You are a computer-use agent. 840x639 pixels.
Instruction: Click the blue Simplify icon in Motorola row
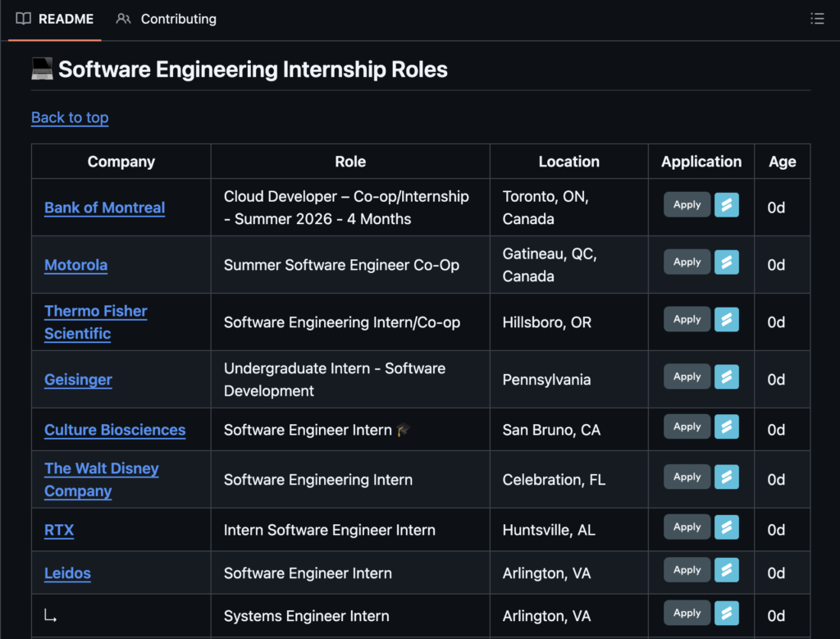click(x=726, y=262)
